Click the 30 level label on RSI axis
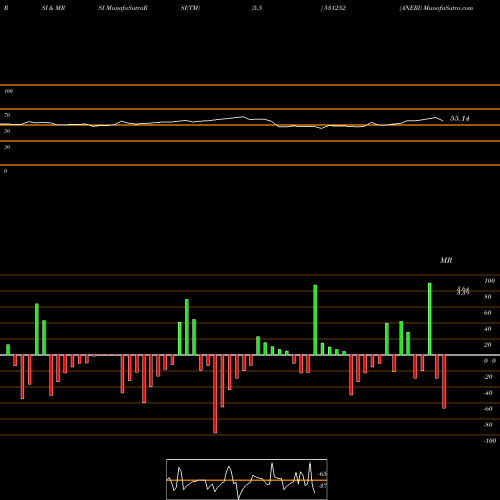Viewport: 500px width, 500px height. tap(7, 147)
